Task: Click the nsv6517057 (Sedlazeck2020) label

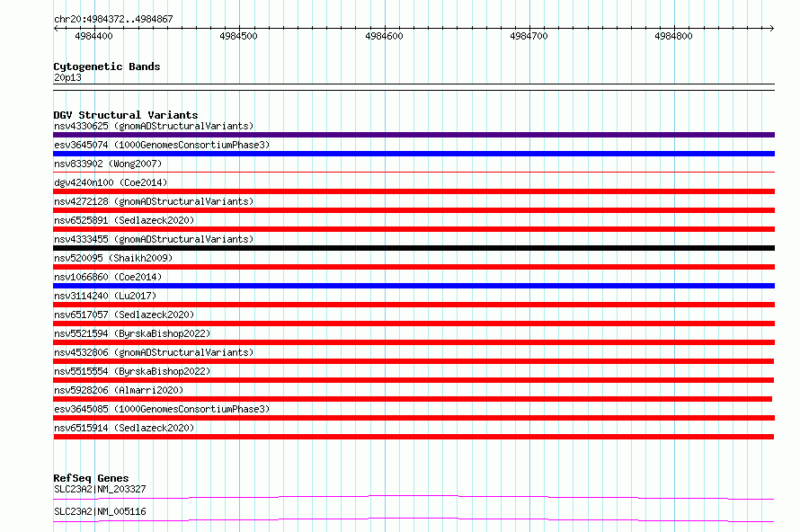Action: click(x=124, y=315)
